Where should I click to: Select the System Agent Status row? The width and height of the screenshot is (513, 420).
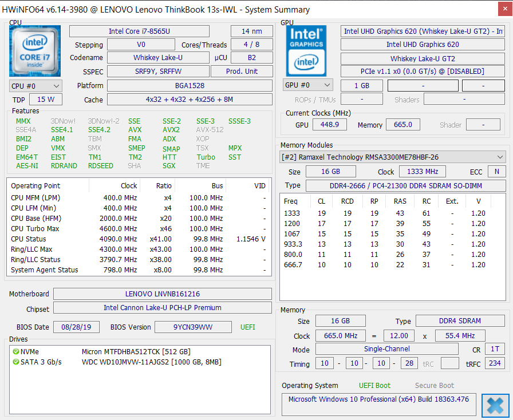[x=139, y=270]
